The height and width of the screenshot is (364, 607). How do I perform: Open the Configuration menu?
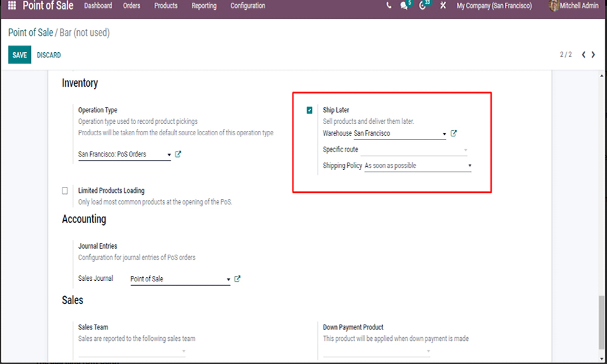pos(247,6)
